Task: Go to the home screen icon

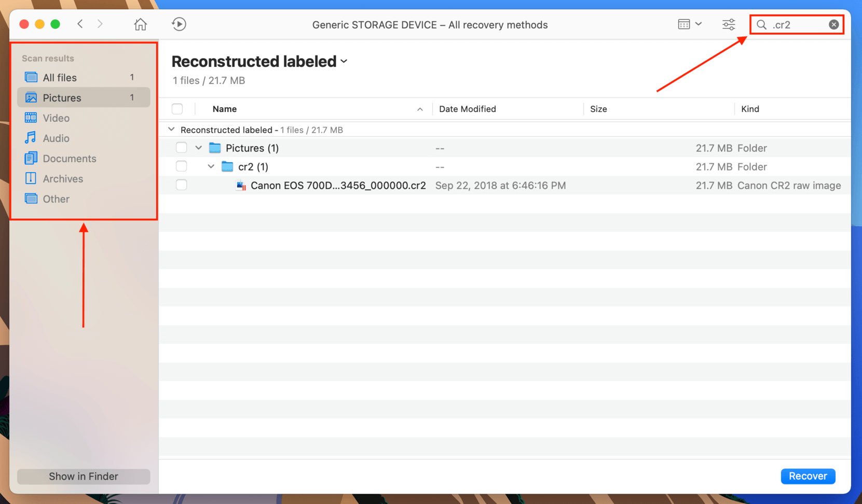Action: [140, 24]
